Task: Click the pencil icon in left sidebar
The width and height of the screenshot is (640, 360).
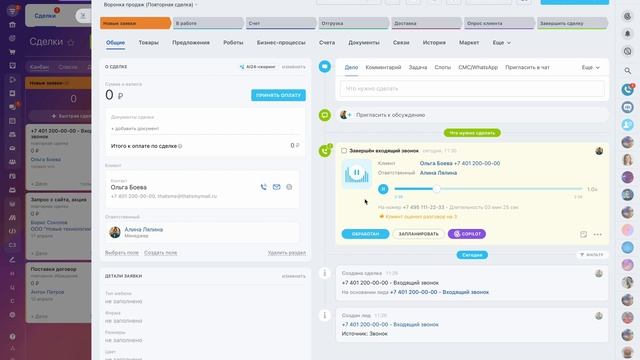Action: click(x=12, y=259)
